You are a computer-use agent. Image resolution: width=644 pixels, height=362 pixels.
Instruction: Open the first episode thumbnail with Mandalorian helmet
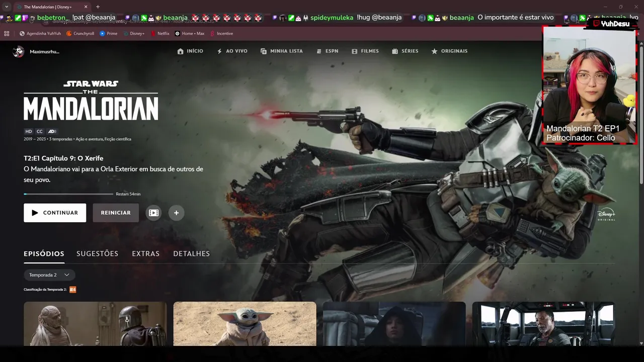pyautogui.click(x=95, y=324)
